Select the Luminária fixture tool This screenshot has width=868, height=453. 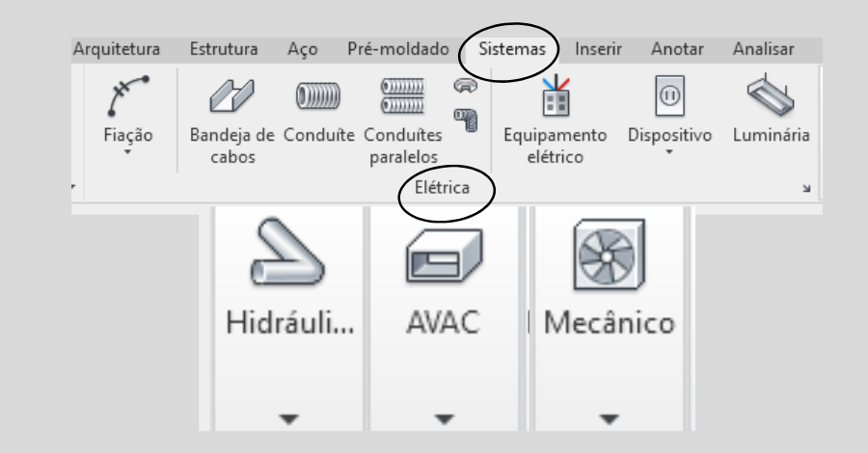point(768,95)
